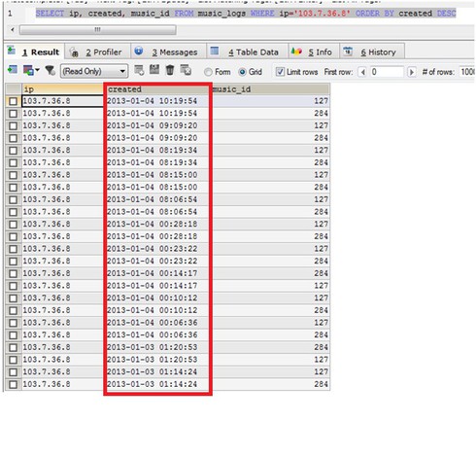This screenshot has width=476, height=456.
Task: Open the 6 History tab
Action: (372, 52)
